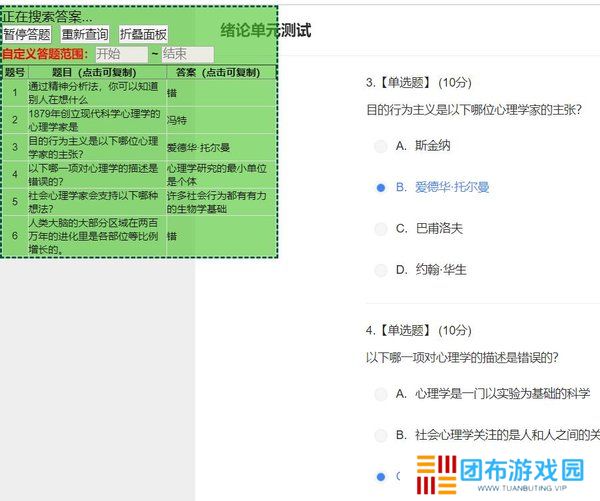Viewport: 600px width, 501px height.
Task: Collapse panel with 折叠面板 button
Action: 143,34
